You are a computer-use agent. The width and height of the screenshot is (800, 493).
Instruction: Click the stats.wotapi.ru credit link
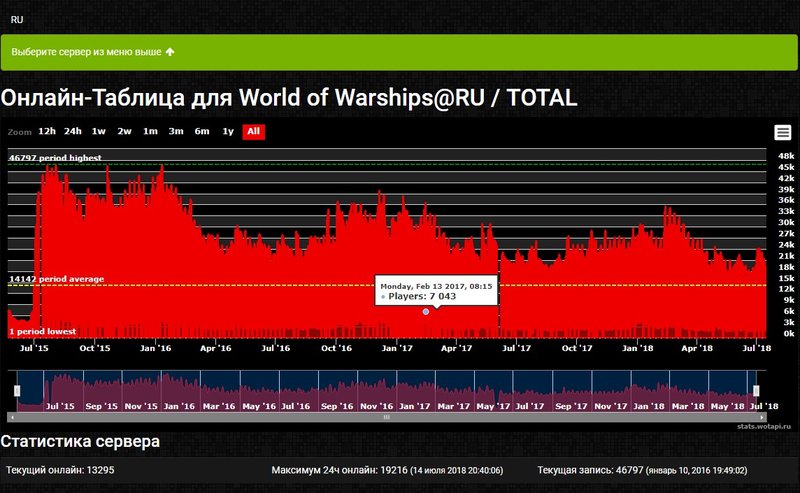(x=763, y=426)
